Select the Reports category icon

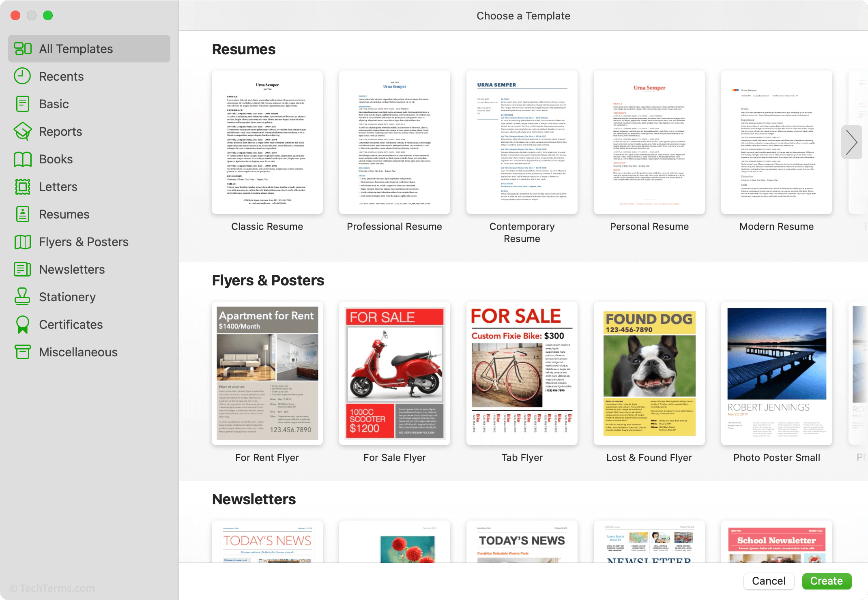pos(24,131)
